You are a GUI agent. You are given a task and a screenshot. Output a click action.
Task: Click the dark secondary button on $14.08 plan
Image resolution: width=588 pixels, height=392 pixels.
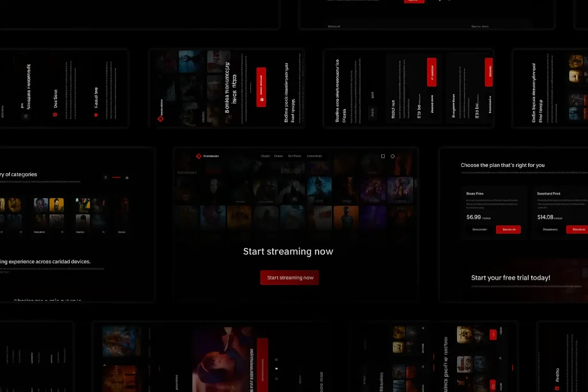click(x=550, y=230)
